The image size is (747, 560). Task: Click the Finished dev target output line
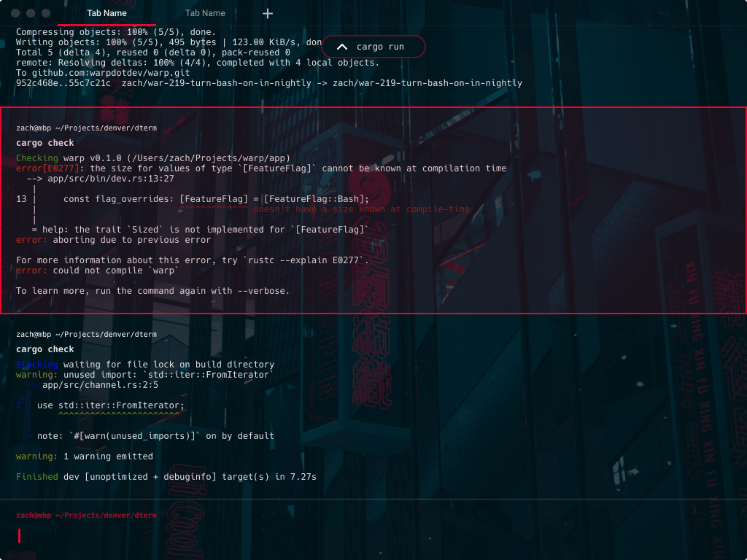(166, 477)
